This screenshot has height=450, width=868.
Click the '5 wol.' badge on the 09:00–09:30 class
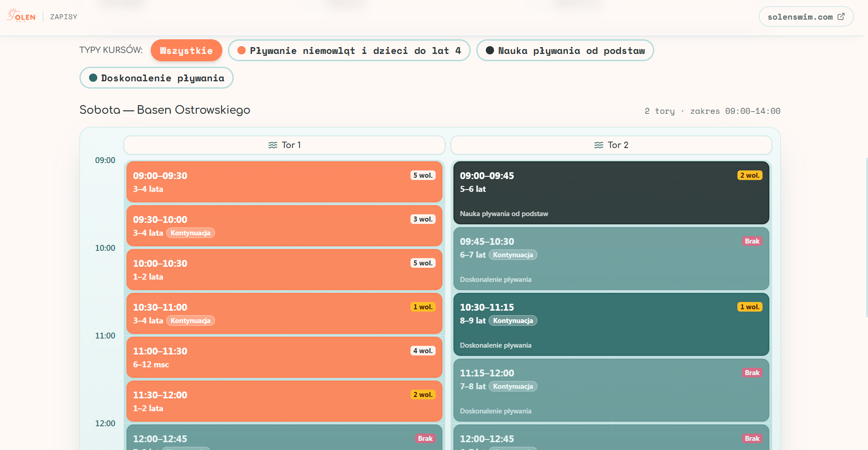click(x=423, y=175)
